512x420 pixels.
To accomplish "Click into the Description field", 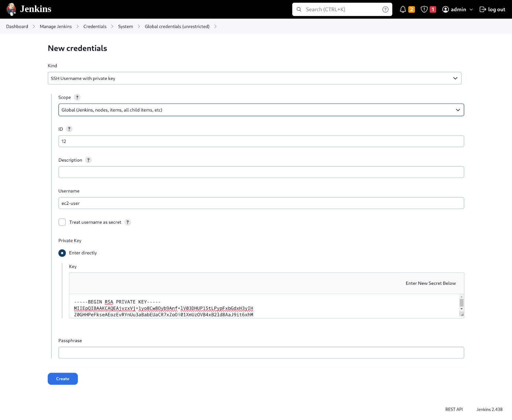I will pyautogui.click(x=261, y=172).
